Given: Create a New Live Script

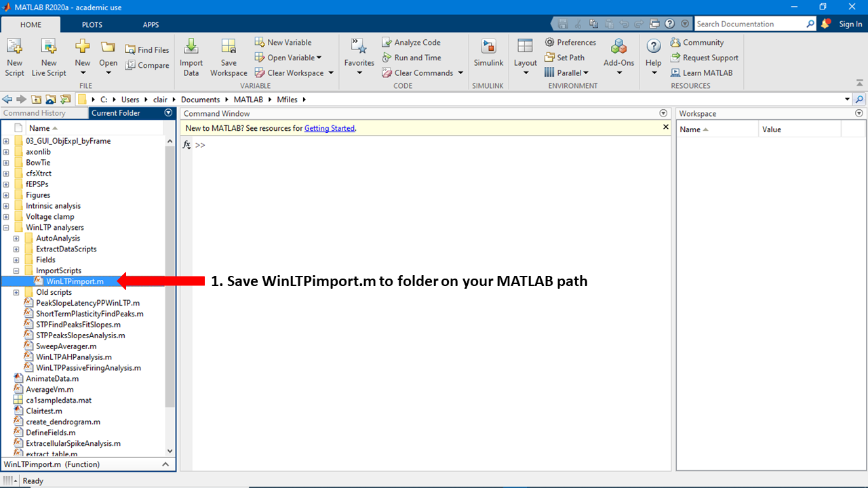Looking at the screenshot, I should point(49,58).
